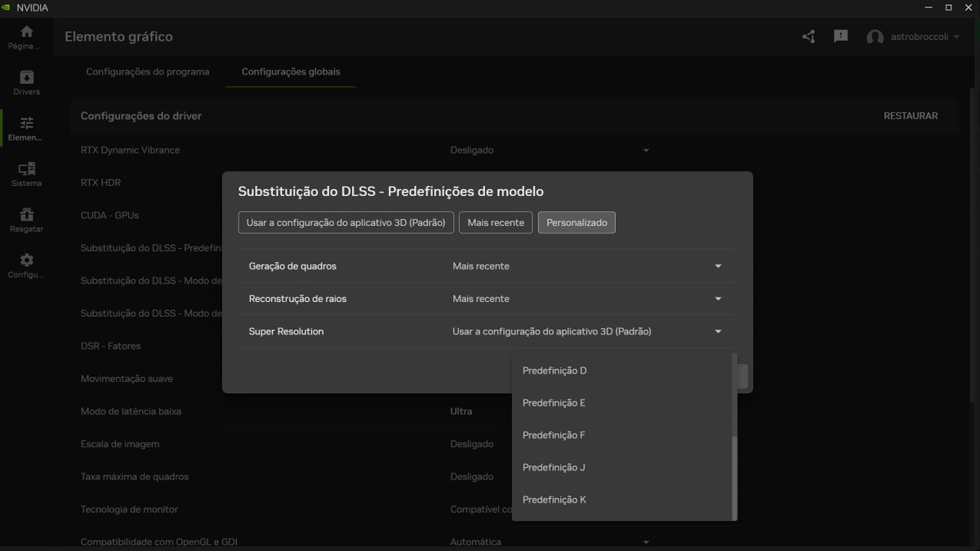980x551 pixels.
Task: Open the Super Resolution dropdown
Action: (x=588, y=331)
